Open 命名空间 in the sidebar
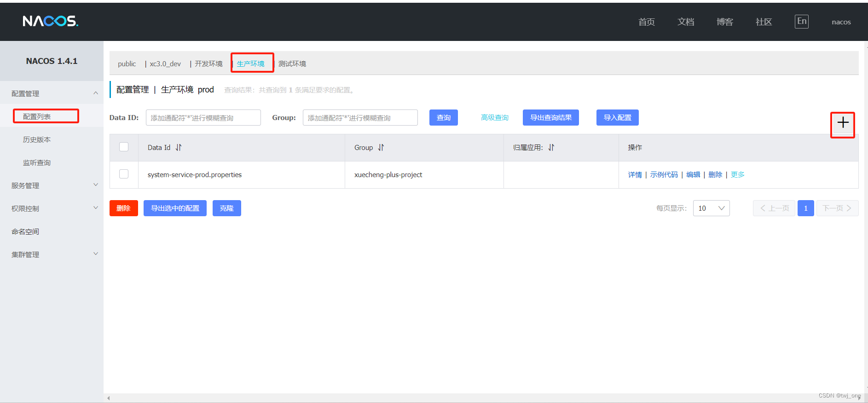 pos(25,231)
